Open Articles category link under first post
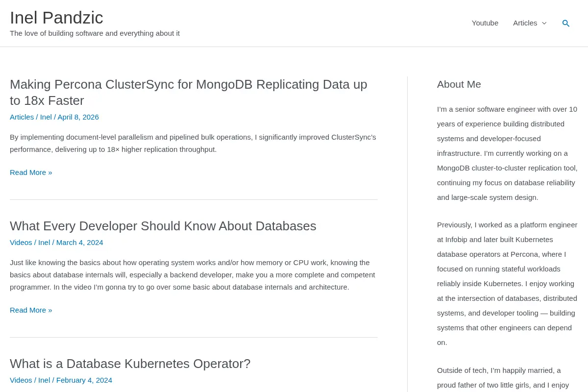The width and height of the screenshot is (588, 392). point(22,117)
